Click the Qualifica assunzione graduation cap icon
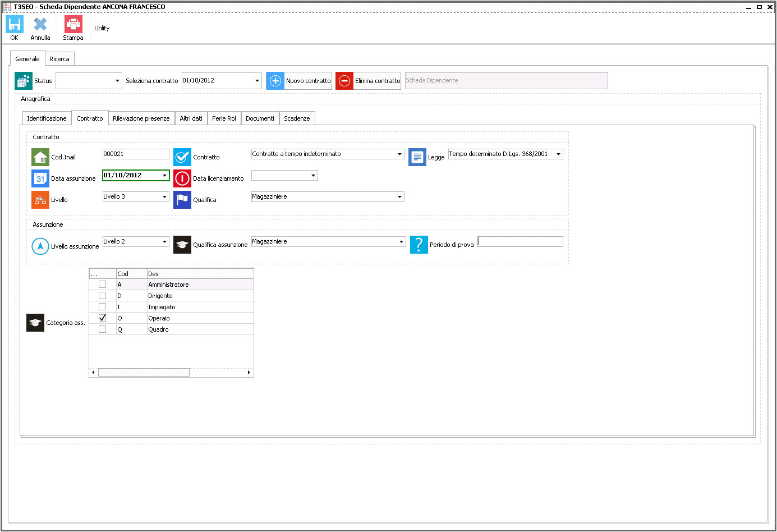Image resolution: width=777 pixels, height=532 pixels. (x=182, y=245)
